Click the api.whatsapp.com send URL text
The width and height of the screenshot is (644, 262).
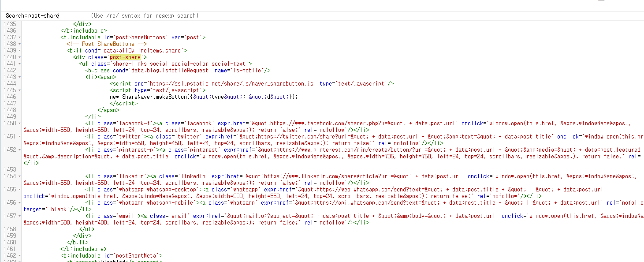coord(367,202)
